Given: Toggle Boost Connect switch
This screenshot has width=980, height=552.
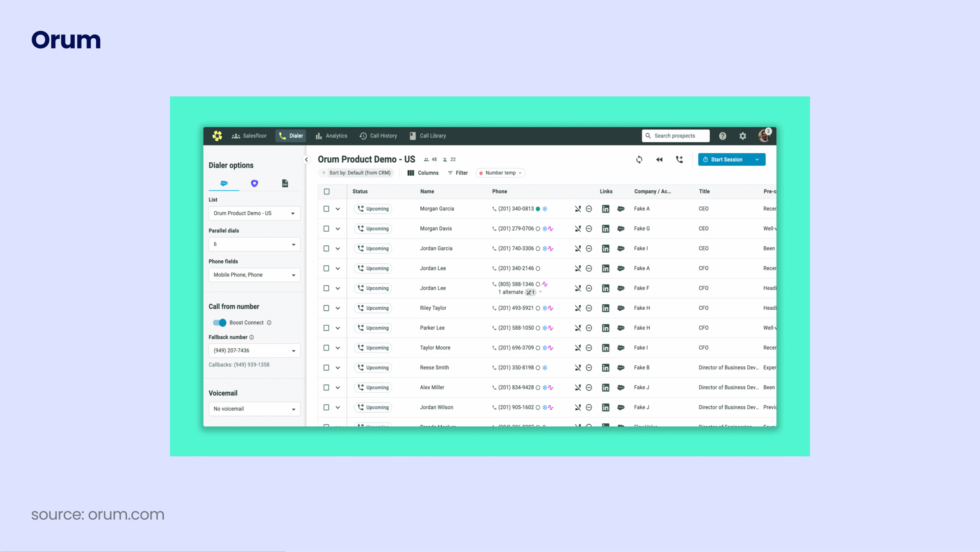Looking at the screenshot, I should click(220, 323).
